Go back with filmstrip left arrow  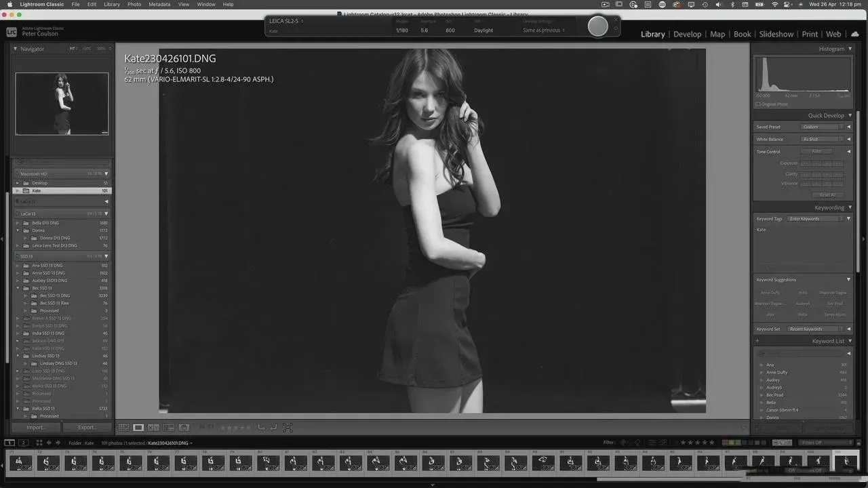tap(49, 443)
